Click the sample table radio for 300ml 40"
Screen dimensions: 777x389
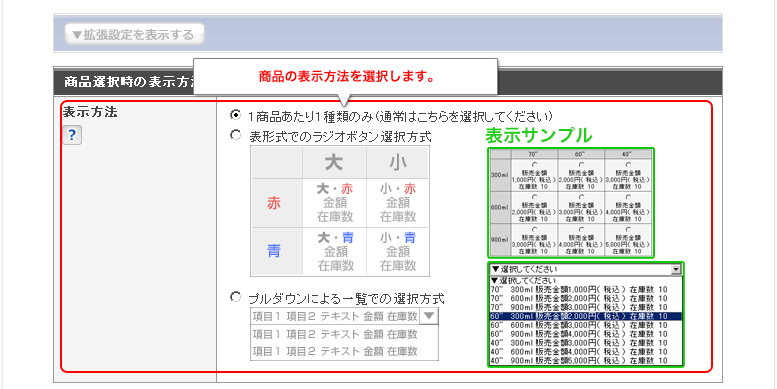[x=628, y=164]
